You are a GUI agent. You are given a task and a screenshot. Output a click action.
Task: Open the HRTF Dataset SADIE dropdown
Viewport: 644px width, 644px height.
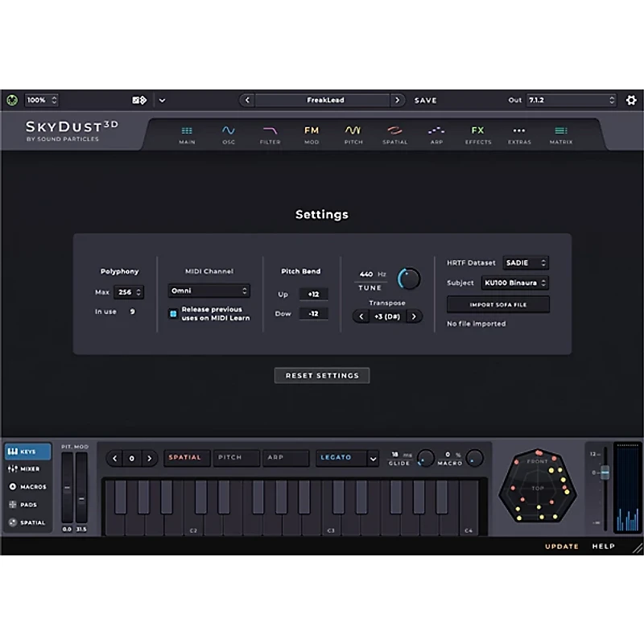point(526,262)
